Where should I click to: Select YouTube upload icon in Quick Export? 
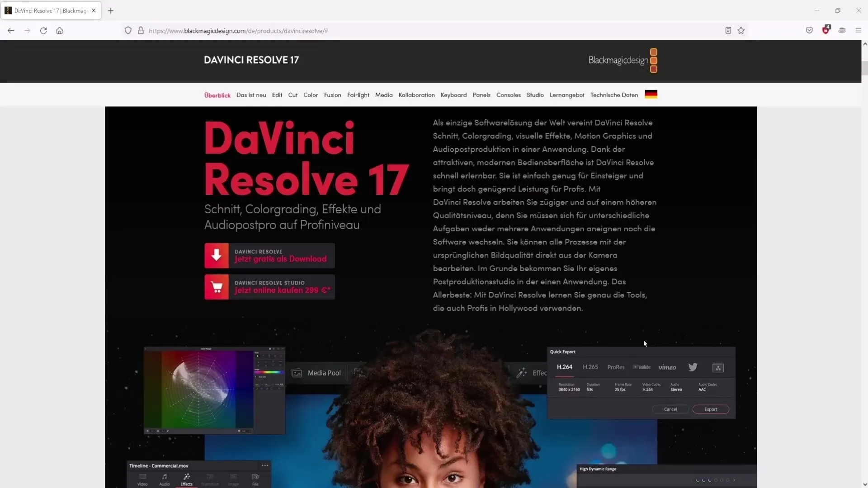tap(643, 366)
